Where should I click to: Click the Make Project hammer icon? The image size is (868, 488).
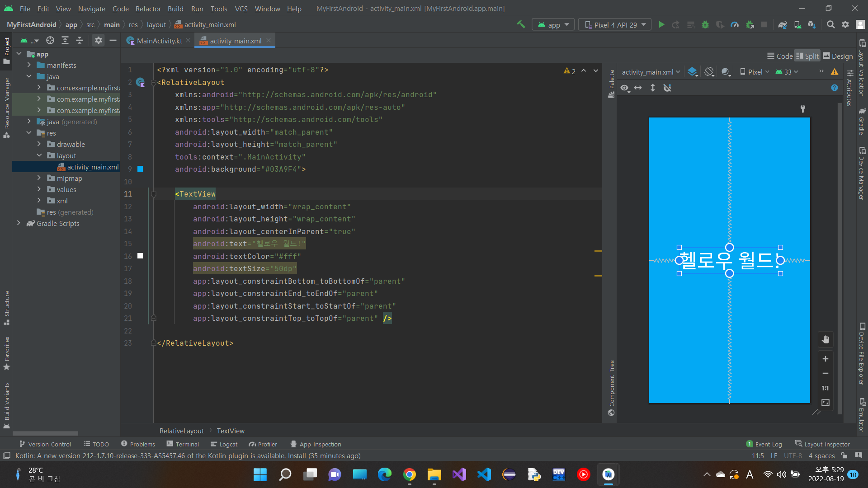(x=521, y=25)
